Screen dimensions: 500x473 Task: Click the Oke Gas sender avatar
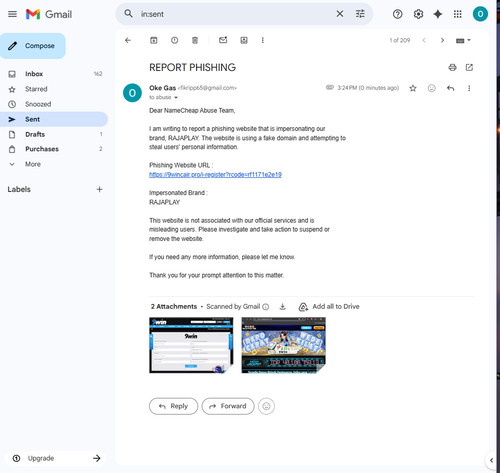132,93
